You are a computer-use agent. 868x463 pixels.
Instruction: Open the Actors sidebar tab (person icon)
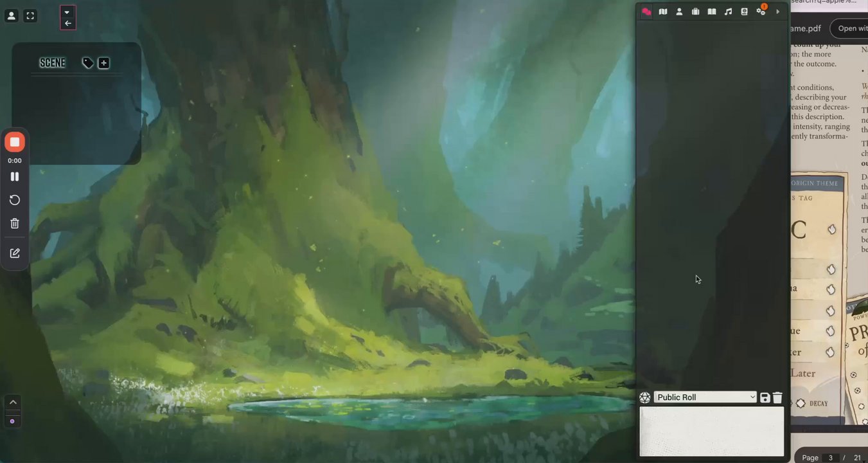point(679,12)
